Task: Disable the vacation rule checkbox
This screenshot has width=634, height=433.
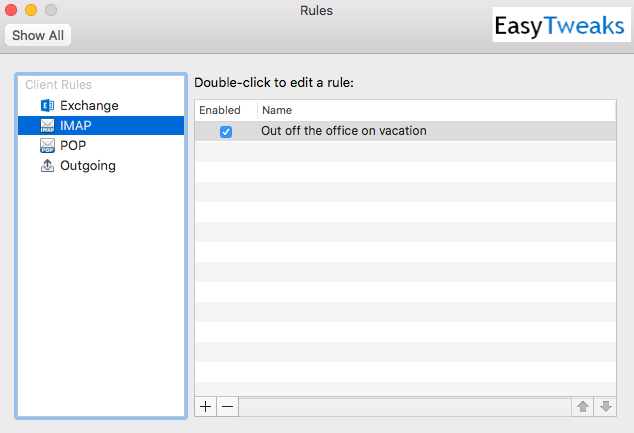Action: [226, 131]
